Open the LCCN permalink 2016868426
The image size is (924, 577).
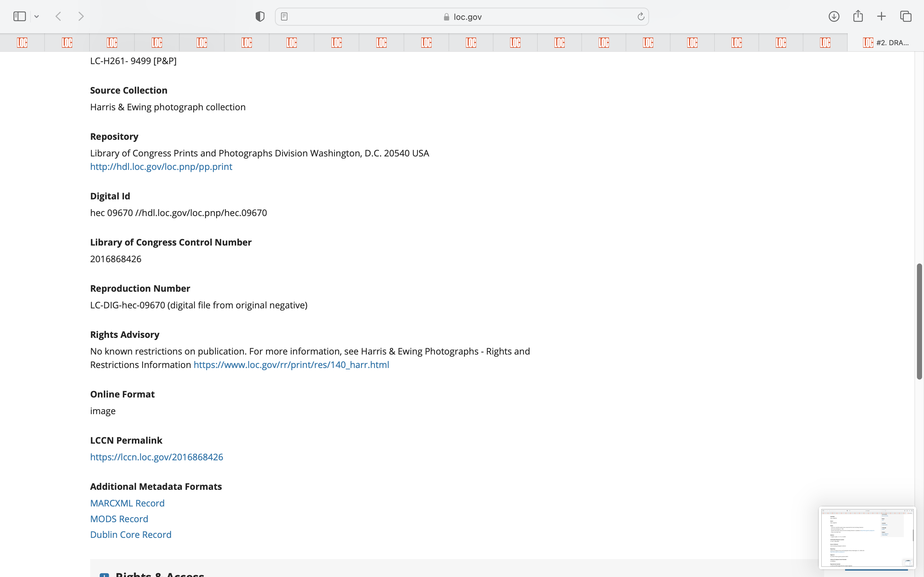[156, 457]
